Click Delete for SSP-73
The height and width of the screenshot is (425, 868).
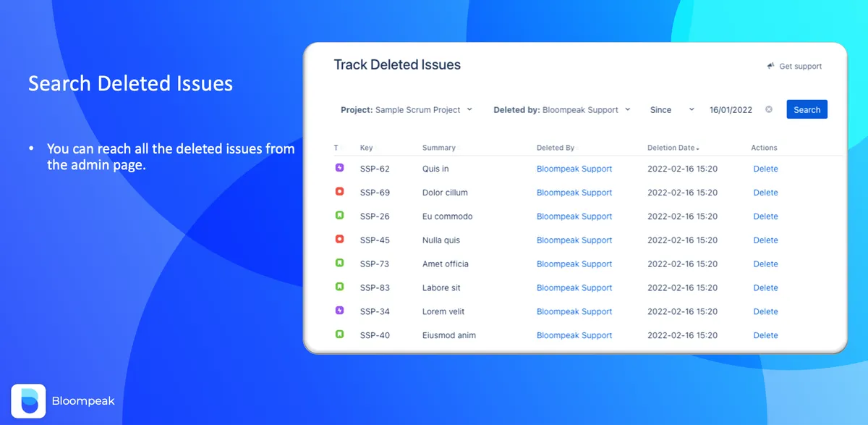(765, 264)
